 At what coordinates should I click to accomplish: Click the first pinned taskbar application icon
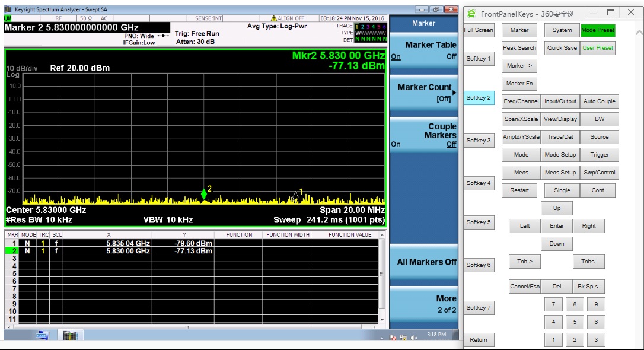[43, 336]
